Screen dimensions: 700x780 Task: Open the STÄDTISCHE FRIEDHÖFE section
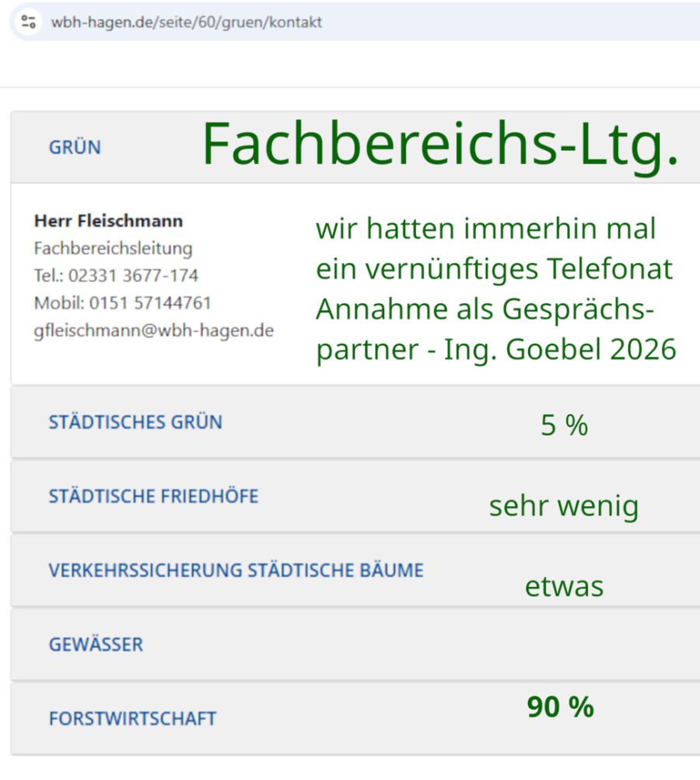click(153, 496)
